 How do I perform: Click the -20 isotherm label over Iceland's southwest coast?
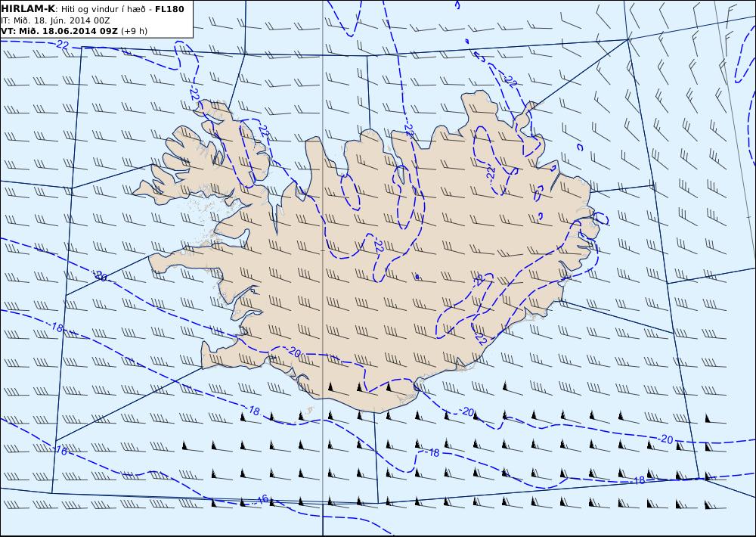coord(293,352)
